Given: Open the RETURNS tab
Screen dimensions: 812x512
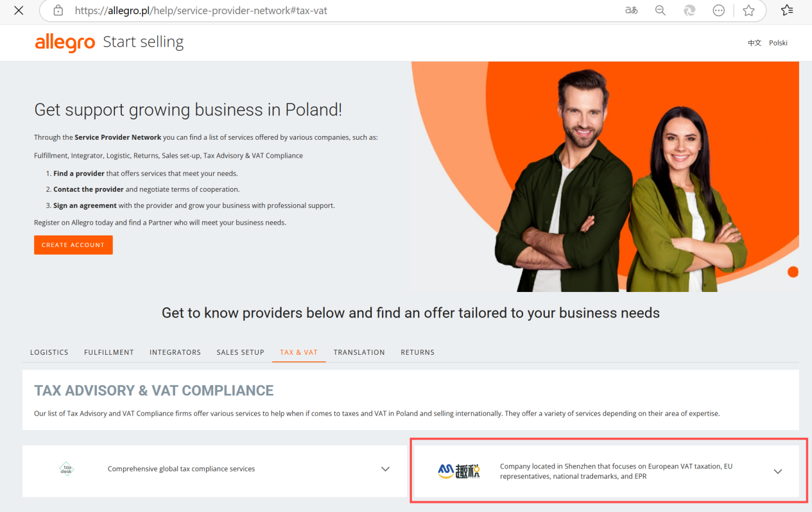Looking at the screenshot, I should point(418,352).
